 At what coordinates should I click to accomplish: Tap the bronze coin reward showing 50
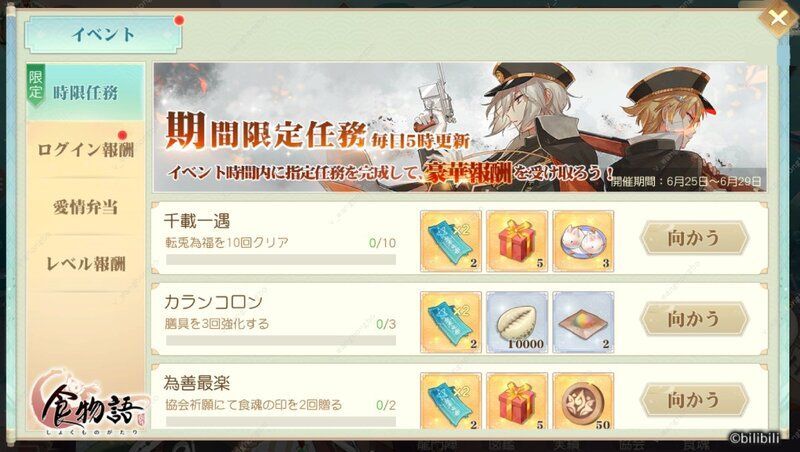(583, 401)
